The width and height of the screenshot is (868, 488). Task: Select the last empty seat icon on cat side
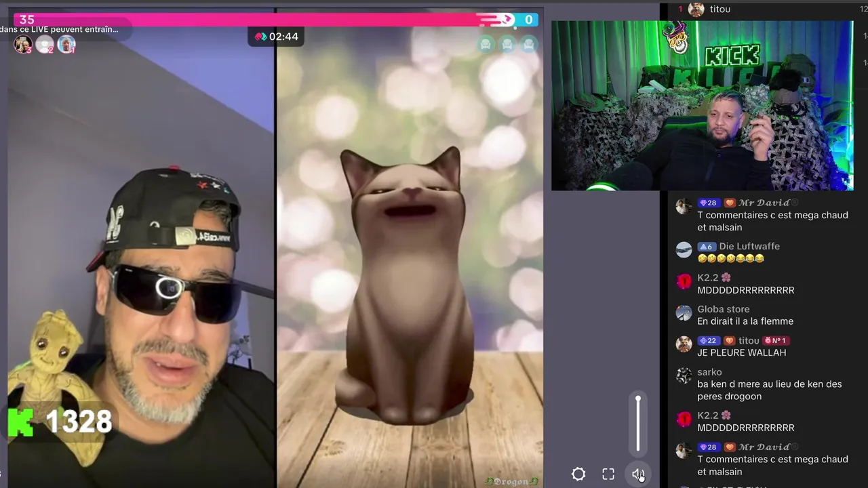click(529, 45)
